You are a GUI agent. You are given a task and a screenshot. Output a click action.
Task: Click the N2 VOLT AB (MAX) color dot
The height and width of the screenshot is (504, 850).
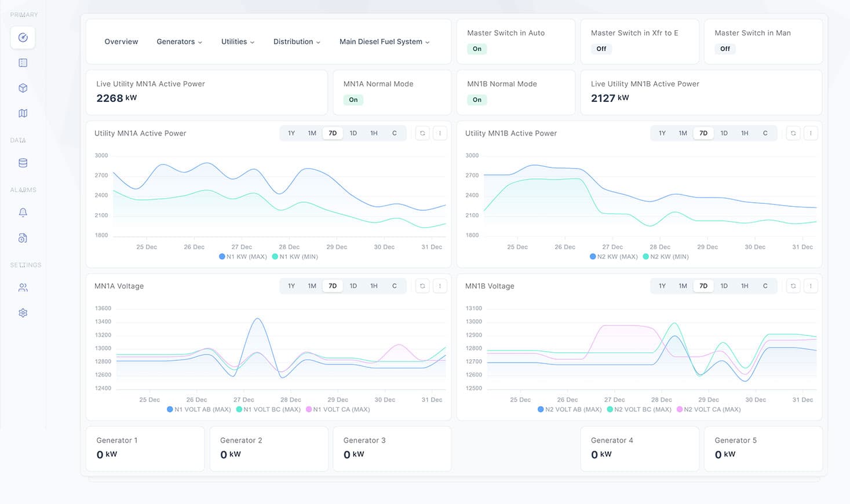click(541, 409)
